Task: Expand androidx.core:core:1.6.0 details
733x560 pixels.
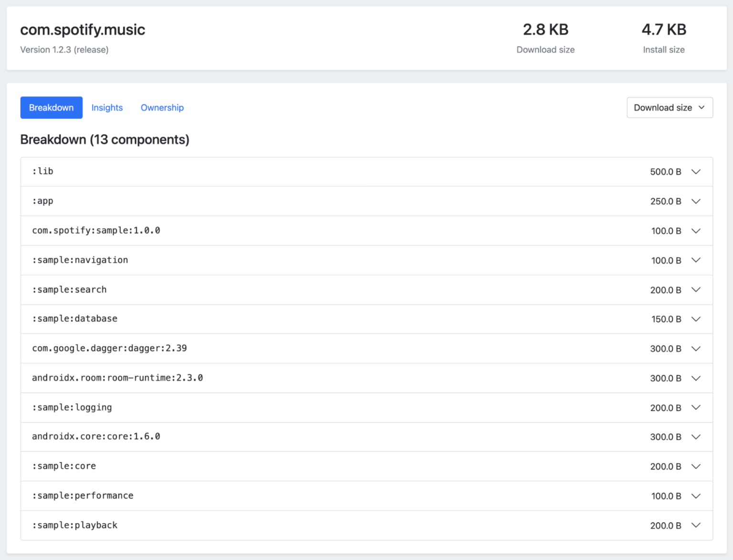Action: coord(696,437)
